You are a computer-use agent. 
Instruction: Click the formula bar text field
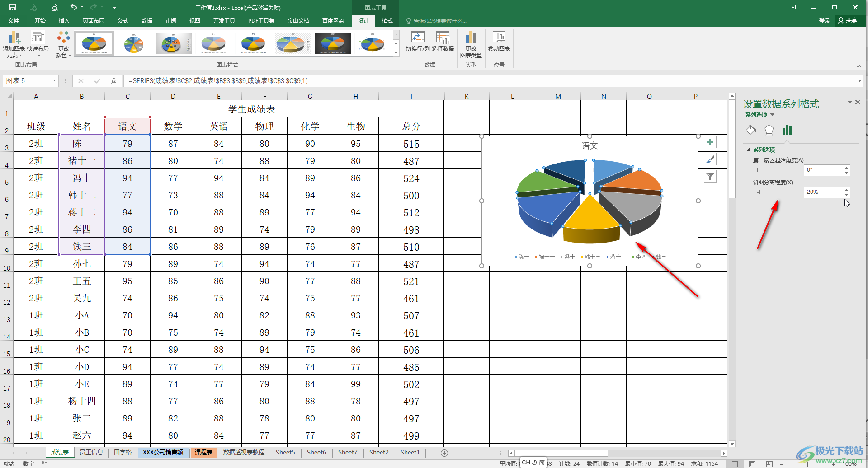(x=488, y=81)
